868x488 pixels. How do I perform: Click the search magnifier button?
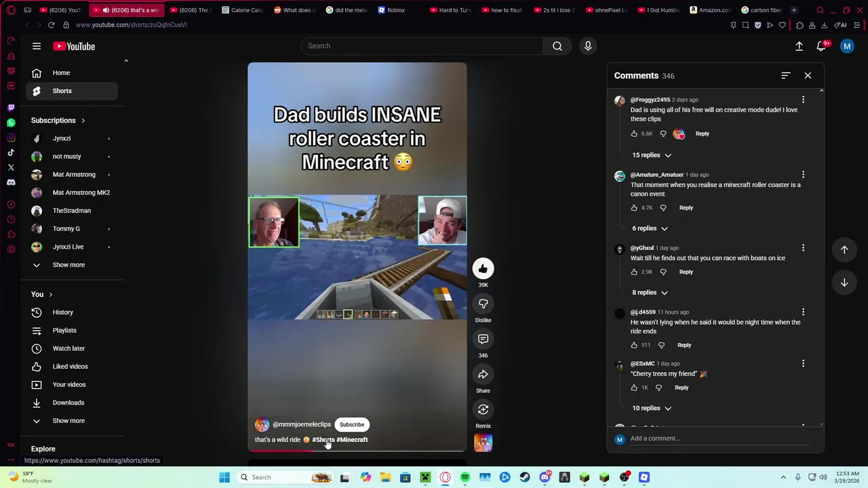[557, 46]
